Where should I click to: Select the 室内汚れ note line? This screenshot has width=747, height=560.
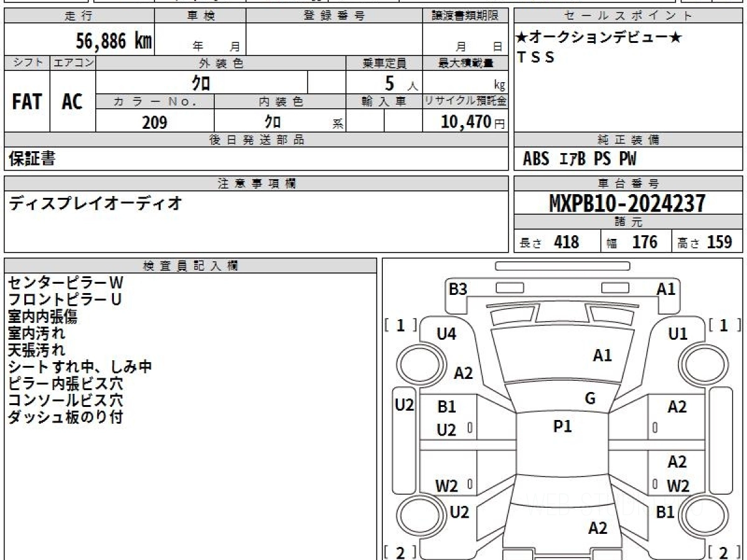point(37,334)
